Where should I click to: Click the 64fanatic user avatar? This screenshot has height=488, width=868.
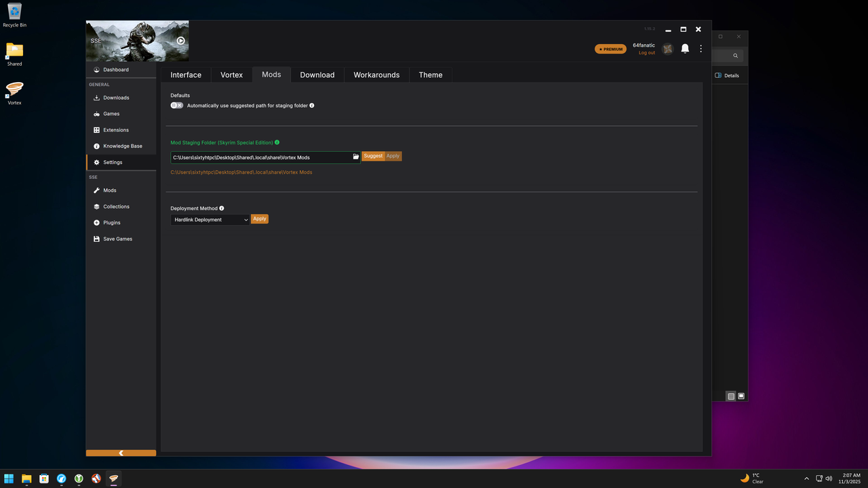point(668,49)
